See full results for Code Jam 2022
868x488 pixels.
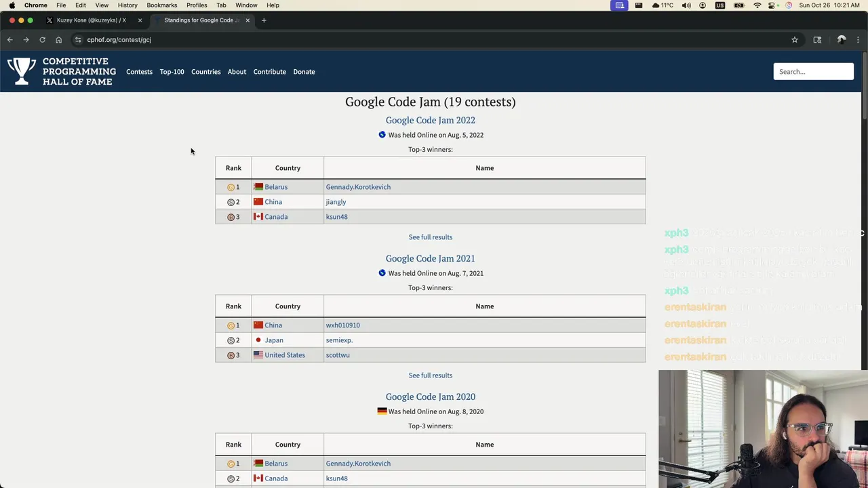pyautogui.click(x=430, y=237)
